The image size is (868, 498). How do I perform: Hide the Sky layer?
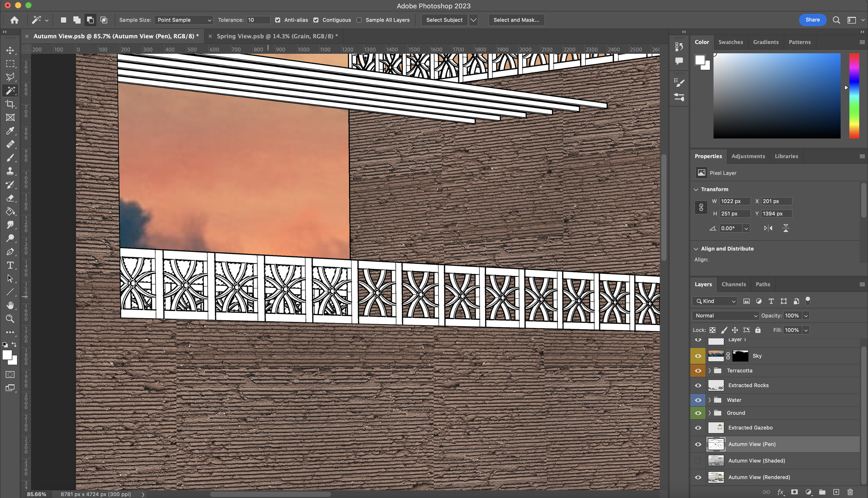coord(698,356)
